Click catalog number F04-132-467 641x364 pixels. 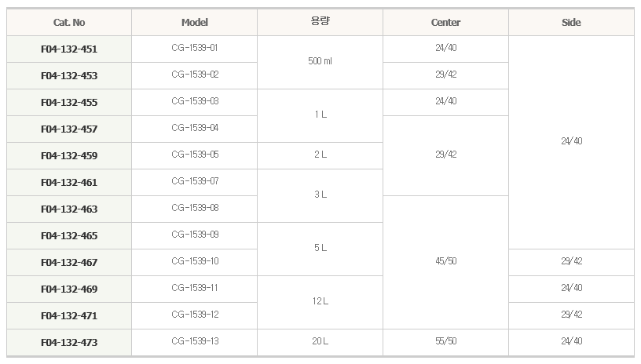(69, 262)
